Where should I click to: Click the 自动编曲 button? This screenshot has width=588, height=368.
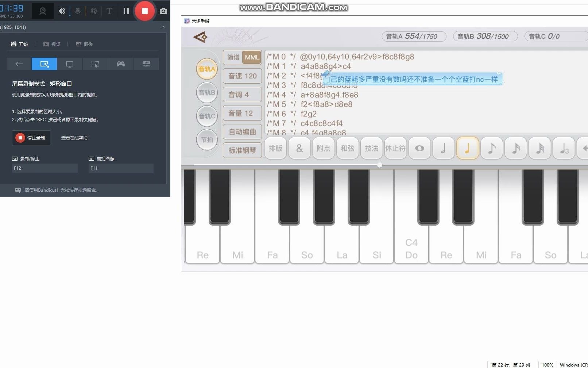pyautogui.click(x=242, y=132)
